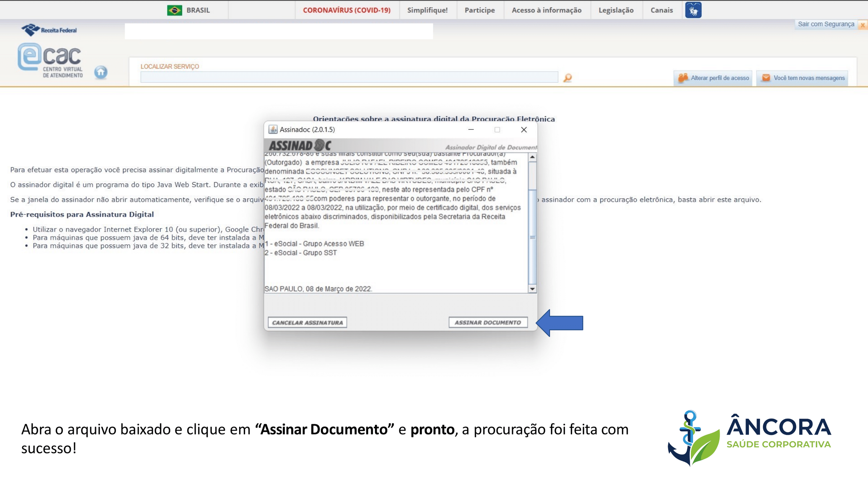Viewport: 868px width, 488px height.
Task: Open the Legislação menu item
Action: point(616,10)
